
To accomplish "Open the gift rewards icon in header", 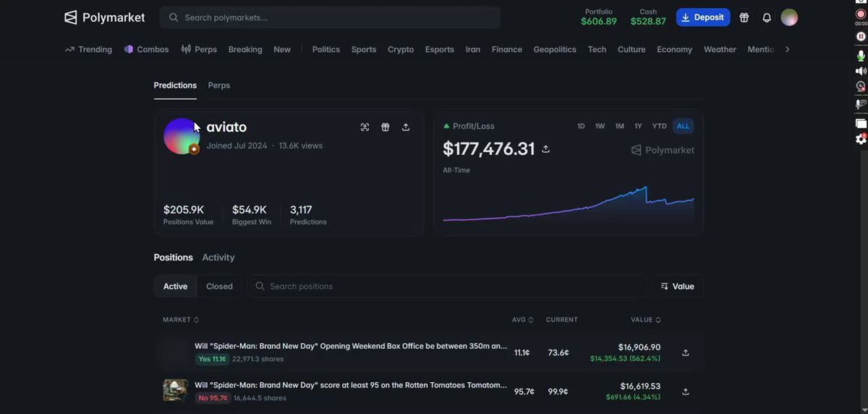I will coord(744,17).
